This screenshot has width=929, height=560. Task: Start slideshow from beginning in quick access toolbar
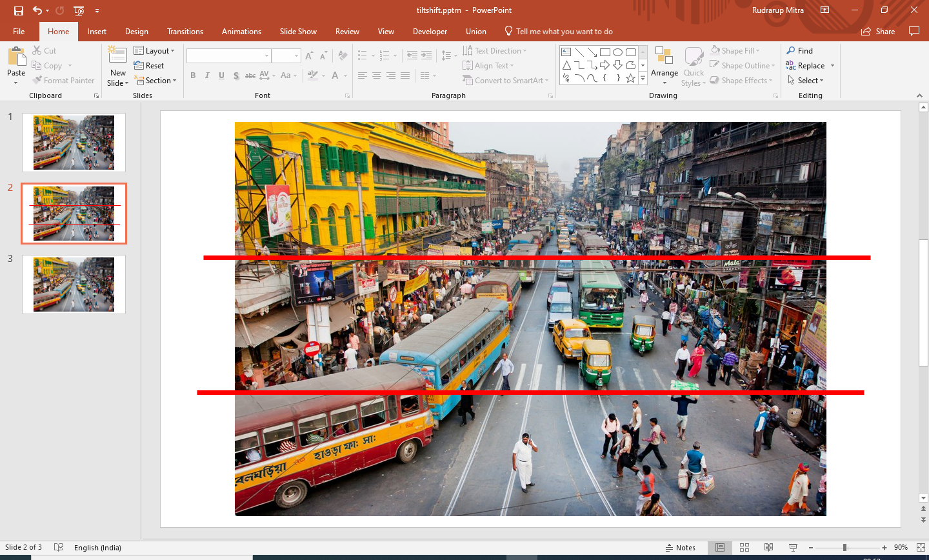(x=79, y=10)
